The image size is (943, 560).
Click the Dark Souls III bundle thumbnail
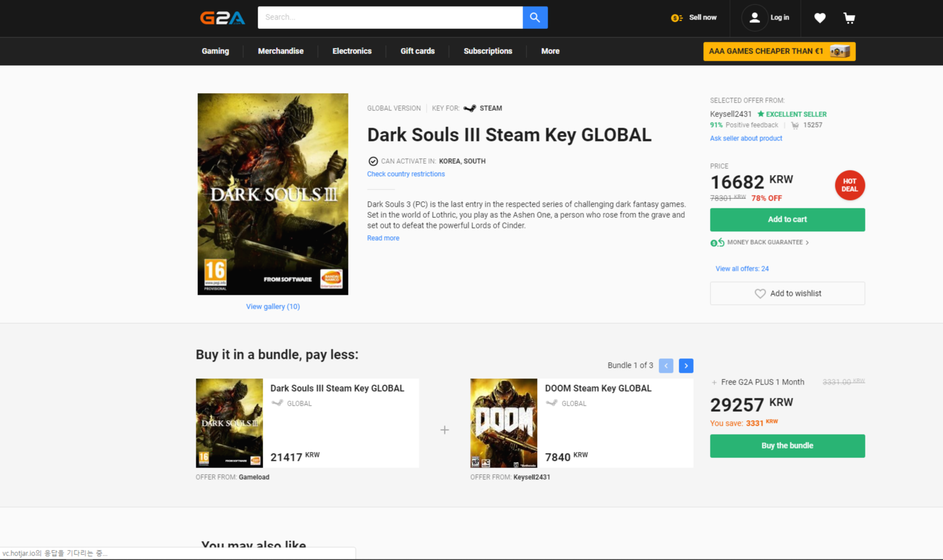tap(229, 423)
